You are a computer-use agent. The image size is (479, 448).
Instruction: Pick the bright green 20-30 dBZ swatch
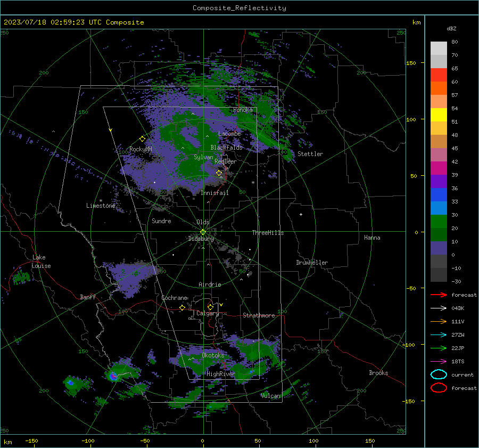[439, 221]
